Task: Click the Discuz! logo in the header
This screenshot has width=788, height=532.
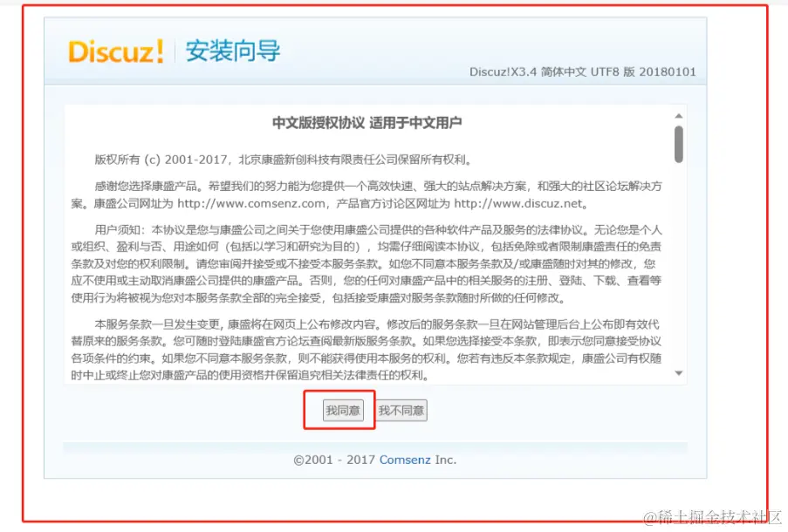Action: 116,51
